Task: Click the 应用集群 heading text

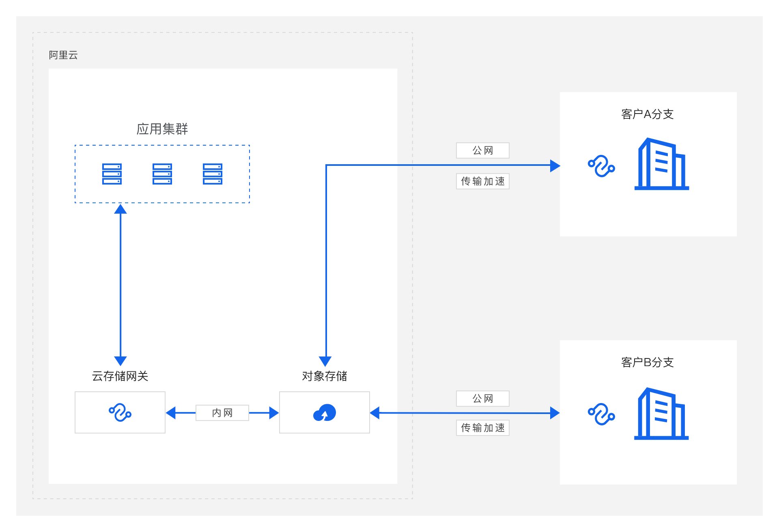Action: point(162,129)
